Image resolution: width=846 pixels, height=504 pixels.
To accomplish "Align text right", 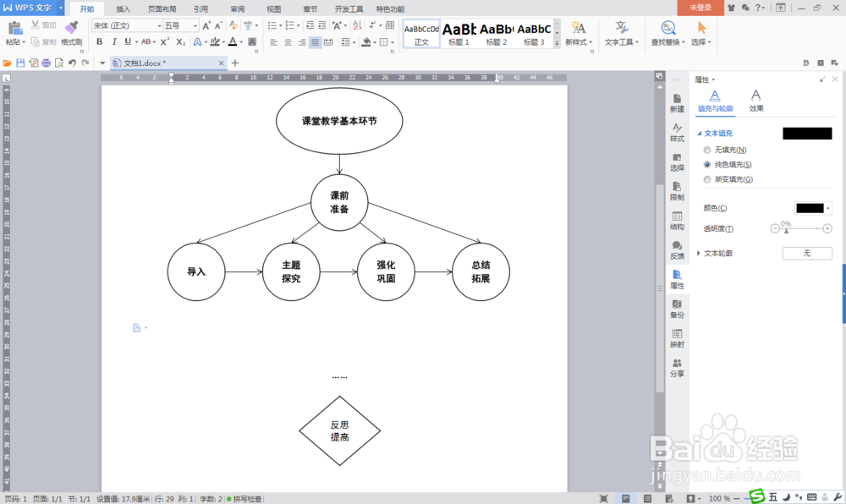I will [302, 42].
